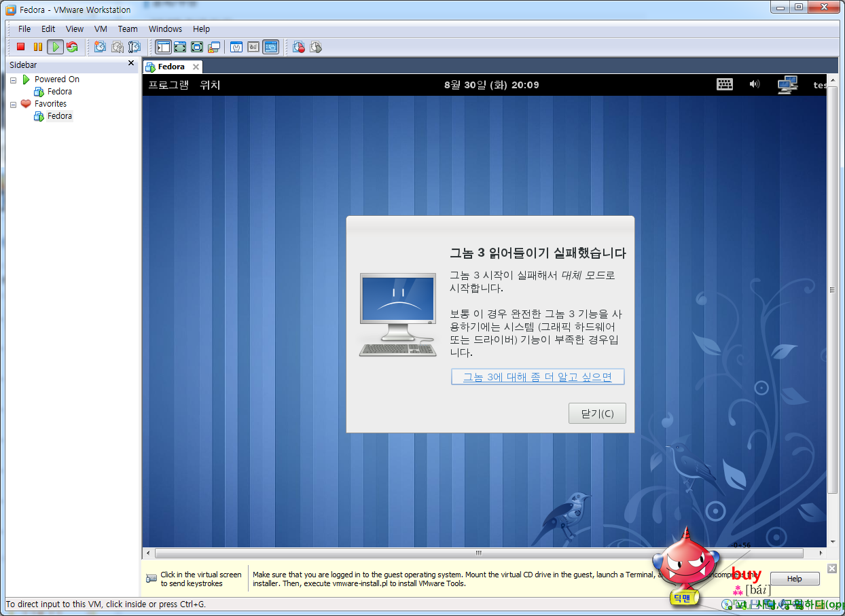The height and width of the screenshot is (616, 845).
Task: Select Fedora under Powered On
Action: tap(60, 92)
